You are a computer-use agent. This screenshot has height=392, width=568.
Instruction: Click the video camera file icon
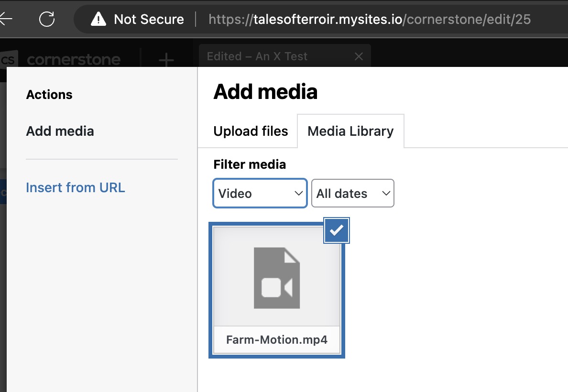(276, 278)
